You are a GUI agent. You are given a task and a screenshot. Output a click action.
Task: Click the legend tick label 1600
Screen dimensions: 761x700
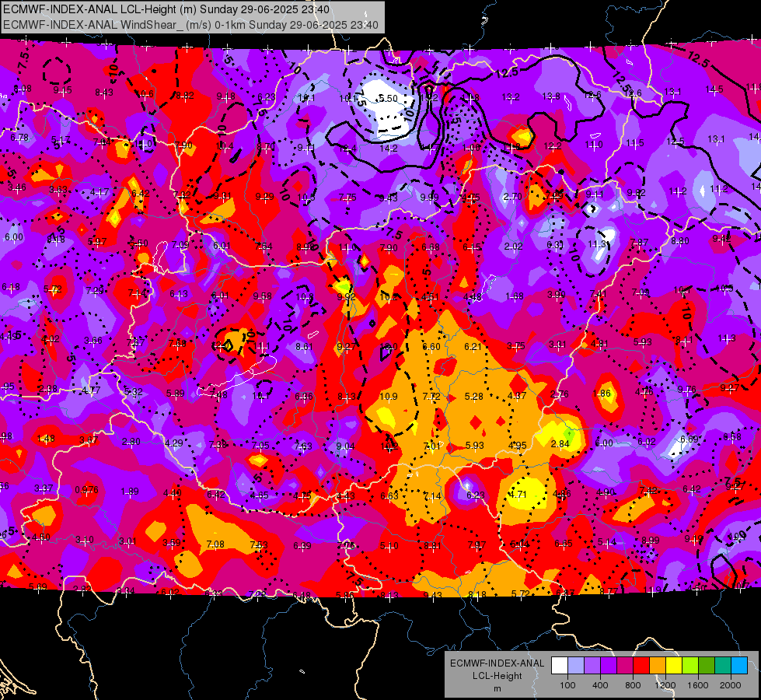tap(698, 685)
